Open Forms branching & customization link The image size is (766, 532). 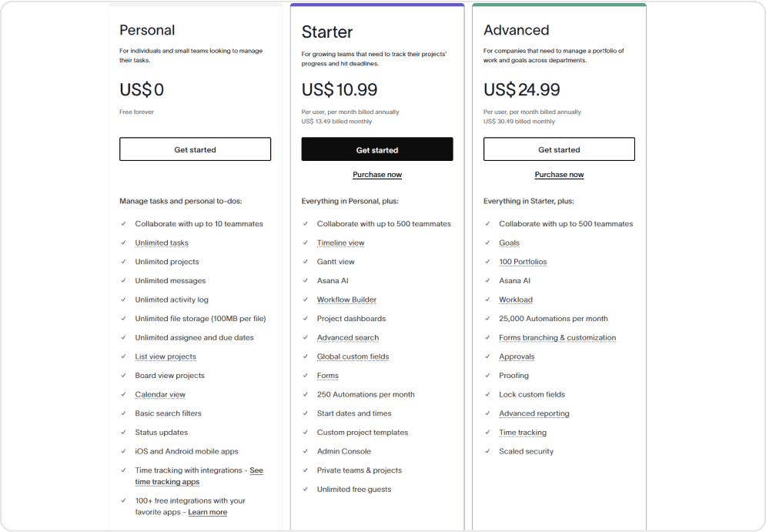click(557, 337)
